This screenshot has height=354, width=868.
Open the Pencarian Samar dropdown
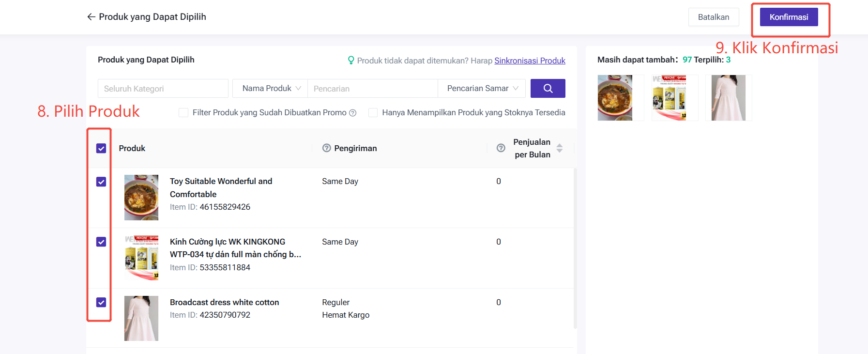click(482, 89)
